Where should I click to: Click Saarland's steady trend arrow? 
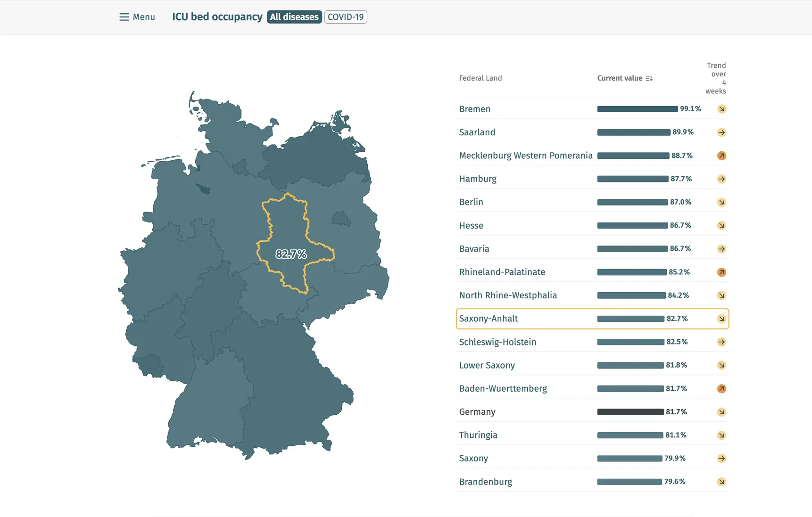[x=721, y=132]
